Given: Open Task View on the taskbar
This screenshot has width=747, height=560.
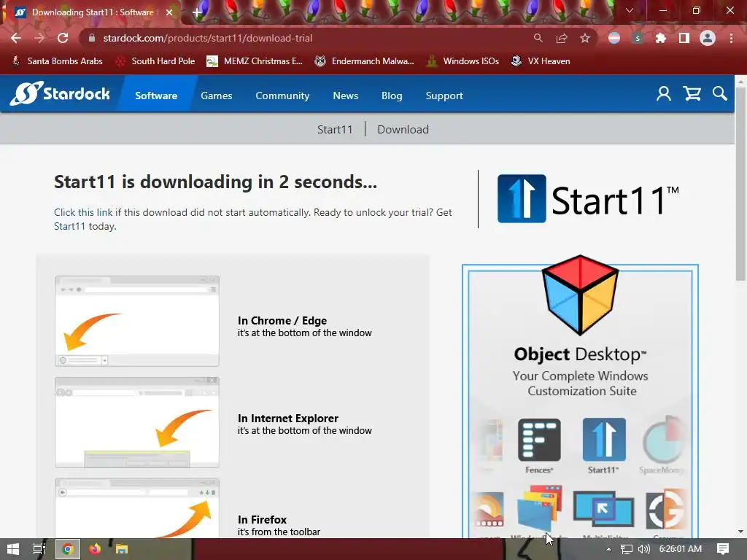Looking at the screenshot, I should pos(39,549).
